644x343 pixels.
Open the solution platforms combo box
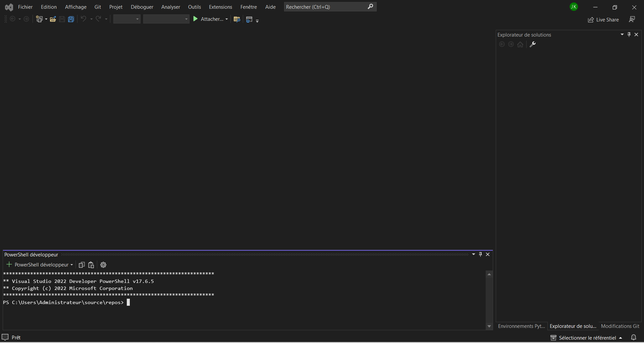pos(166,19)
